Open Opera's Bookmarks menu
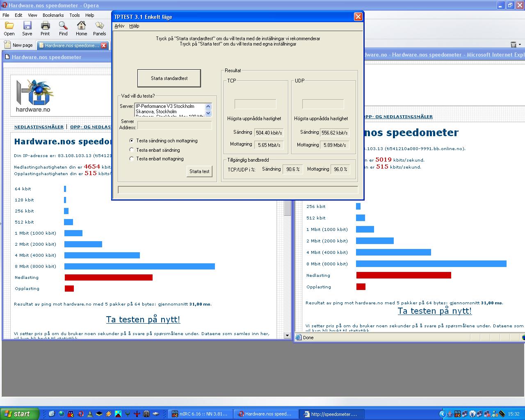Viewport: 525px width, 420px height. [x=53, y=15]
